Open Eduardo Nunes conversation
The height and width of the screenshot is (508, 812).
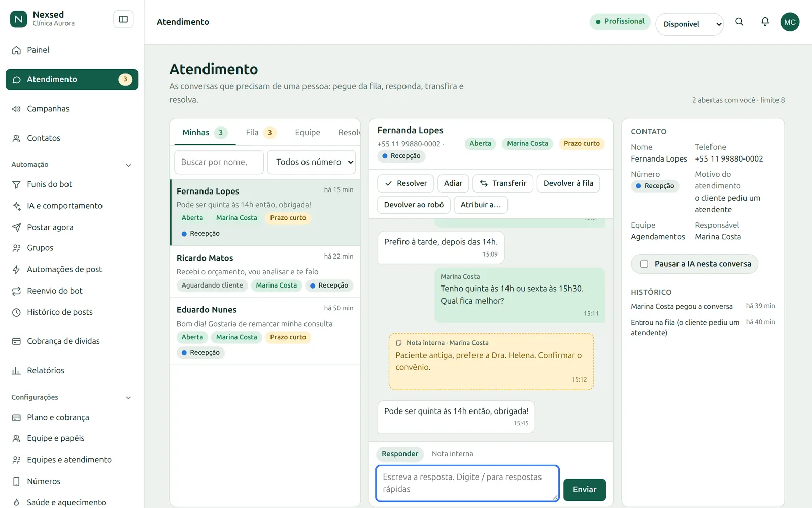[x=265, y=332]
